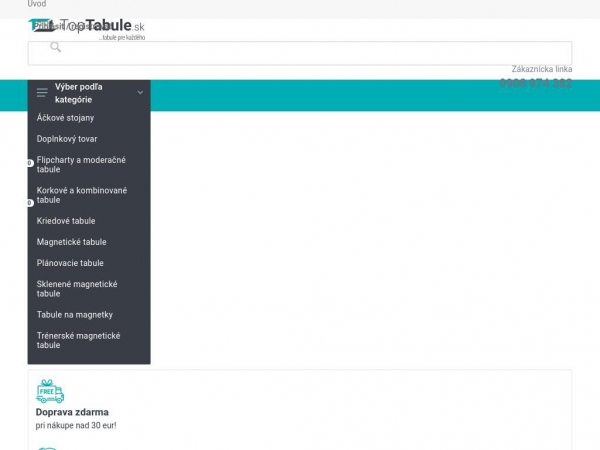Viewport: 600px width, 450px height.
Task: Open Áčkové stojany category
Action: point(65,117)
